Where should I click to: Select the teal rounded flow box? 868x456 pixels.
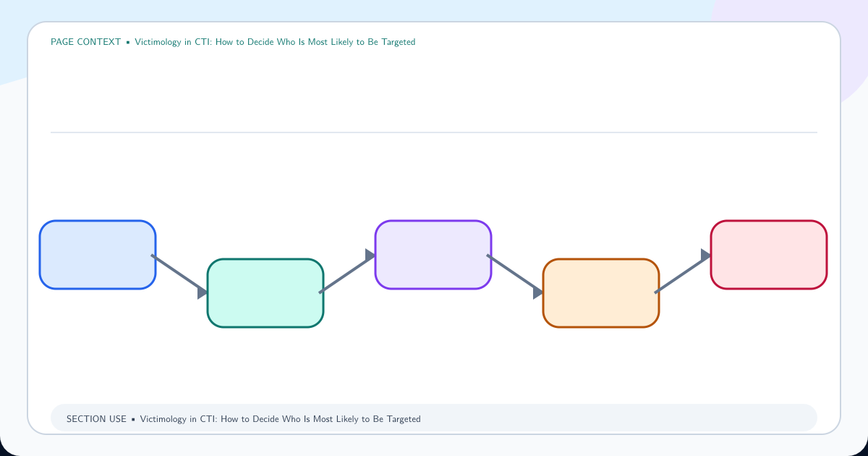pyautogui.click(x=265, y=292)
